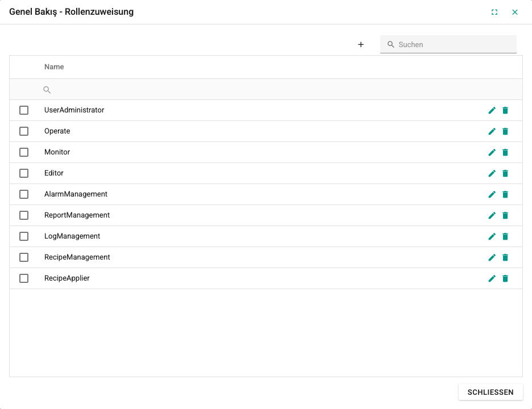Delete the Monitor role
This screenshot has width=532, height=409.
tap(505, 152)
